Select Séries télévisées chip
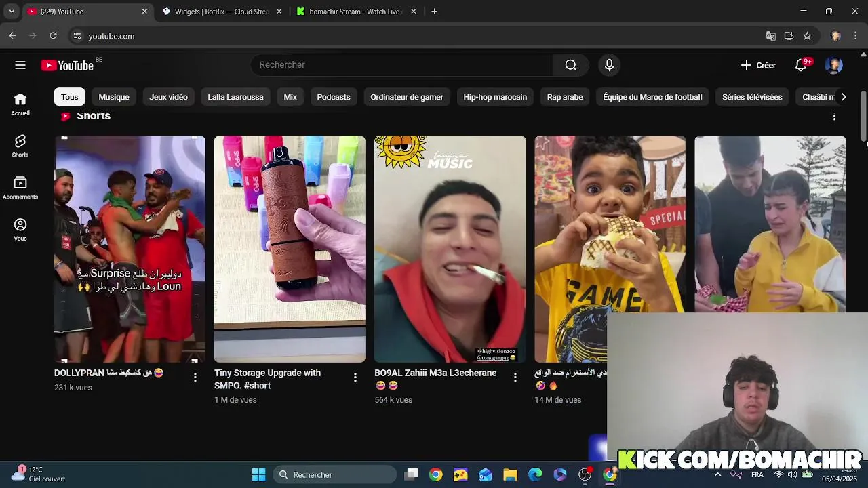This screenshot has width=868, height=488. coord(752,97)
